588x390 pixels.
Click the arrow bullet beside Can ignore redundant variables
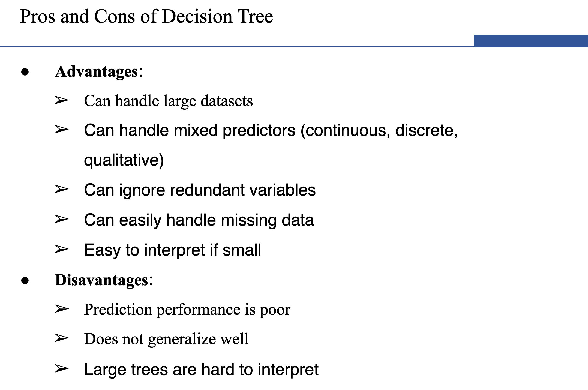point(61,189)
